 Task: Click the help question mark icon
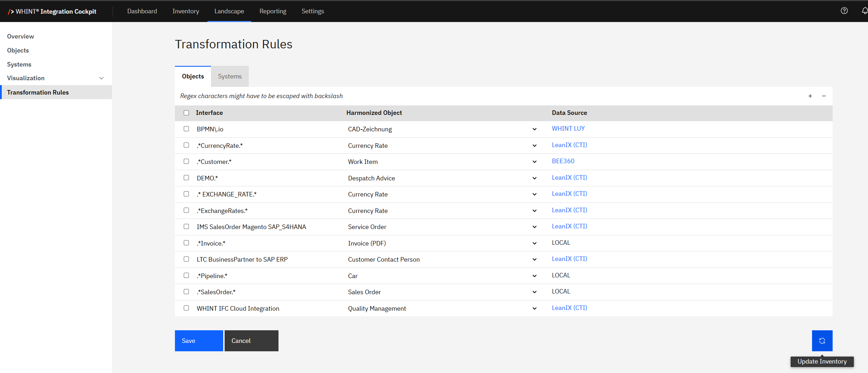tap(844, 11)
